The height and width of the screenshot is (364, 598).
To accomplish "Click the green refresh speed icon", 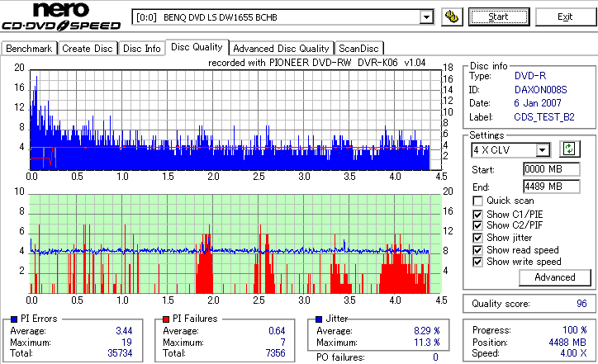I will [x=569, y=149].
